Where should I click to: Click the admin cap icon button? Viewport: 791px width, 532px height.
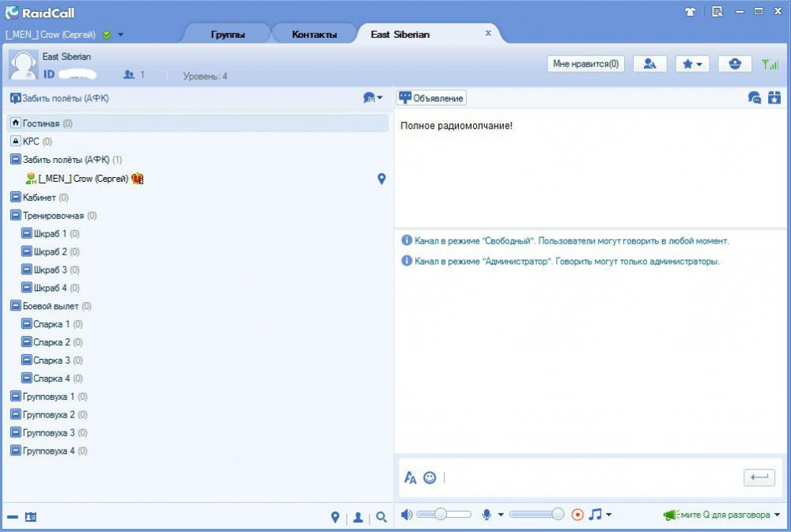point(735,63)
